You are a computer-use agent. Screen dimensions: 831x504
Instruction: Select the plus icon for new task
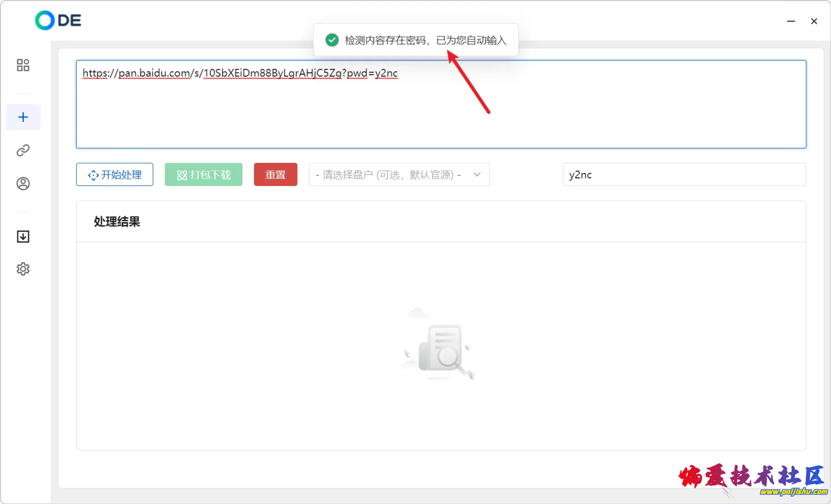coord(23,117)
